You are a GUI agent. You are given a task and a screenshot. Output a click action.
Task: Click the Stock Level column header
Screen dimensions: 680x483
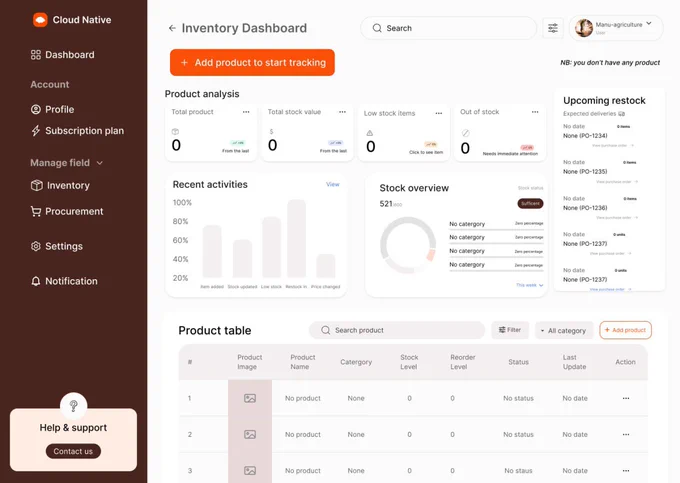(x=409, y=362)
